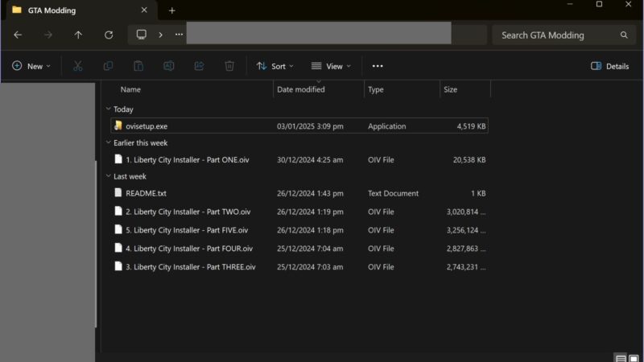Click the Share icon in toolbar
This screenshot has width=644, height=362.
(199, 66)
